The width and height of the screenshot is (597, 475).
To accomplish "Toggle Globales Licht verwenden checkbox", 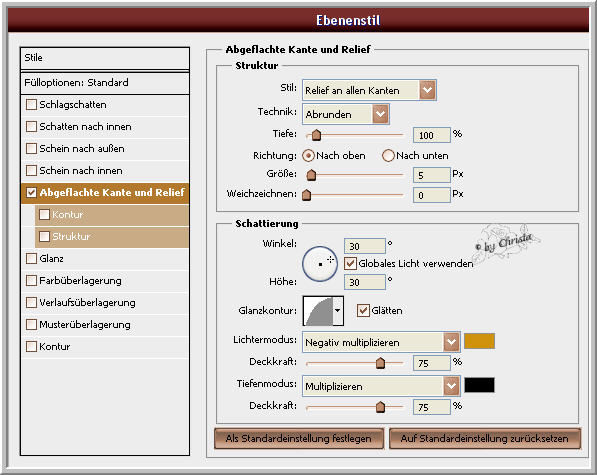I will [x=350, y=263].
